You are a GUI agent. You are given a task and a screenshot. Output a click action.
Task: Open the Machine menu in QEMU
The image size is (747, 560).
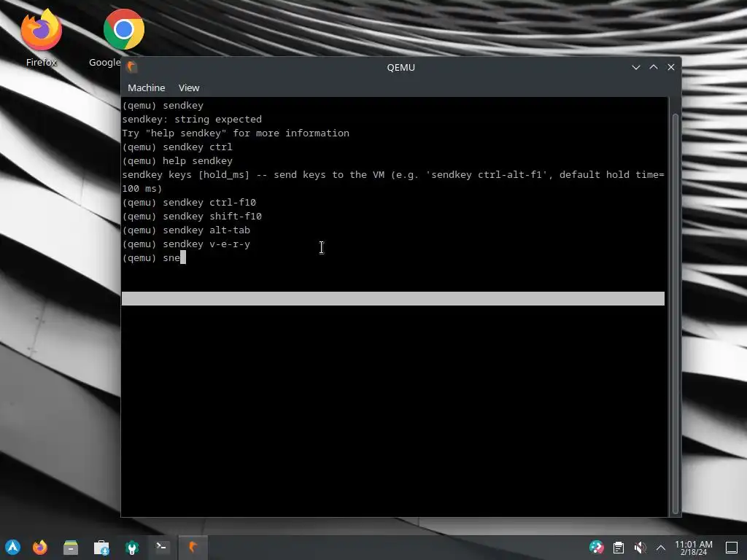[146, 87]
